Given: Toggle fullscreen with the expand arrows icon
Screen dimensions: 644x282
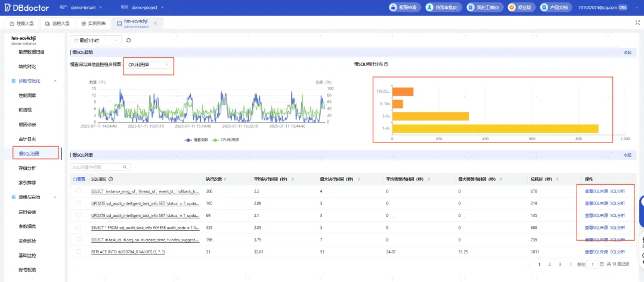Looking at the screenshot, I should coord(637,23).
